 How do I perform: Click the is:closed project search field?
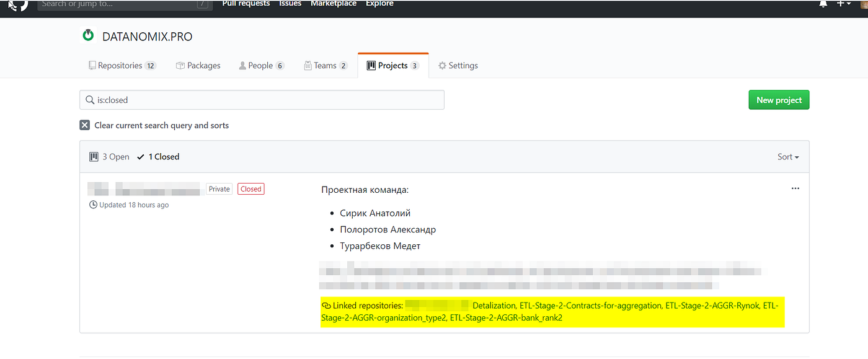[262, 100]
